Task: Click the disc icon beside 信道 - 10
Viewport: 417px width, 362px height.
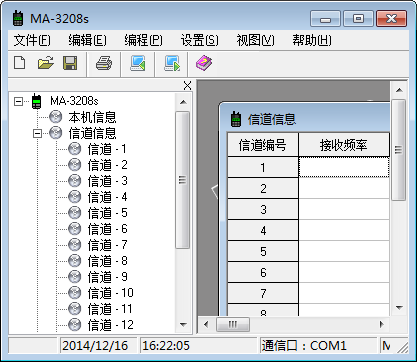Action: [75, 293]
